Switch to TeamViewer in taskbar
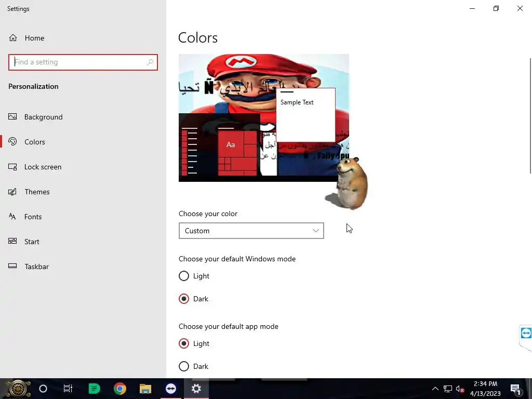This screenshot has width=532, height=399. (x=170, y=389)
